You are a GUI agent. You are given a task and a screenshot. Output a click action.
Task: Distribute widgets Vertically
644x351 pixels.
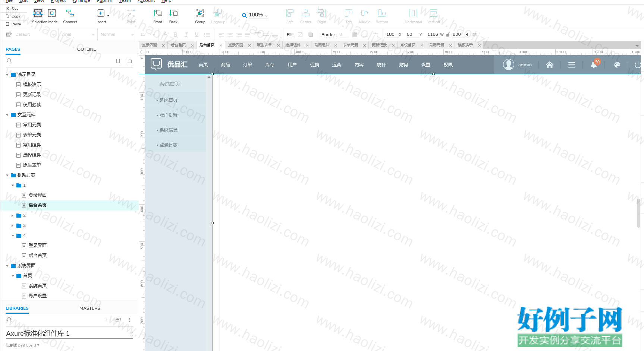433,16
